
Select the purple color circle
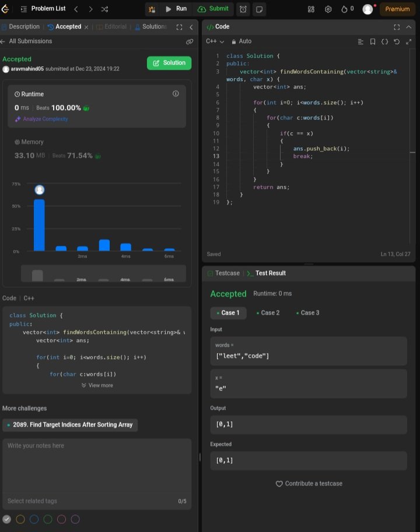point(75,519)
